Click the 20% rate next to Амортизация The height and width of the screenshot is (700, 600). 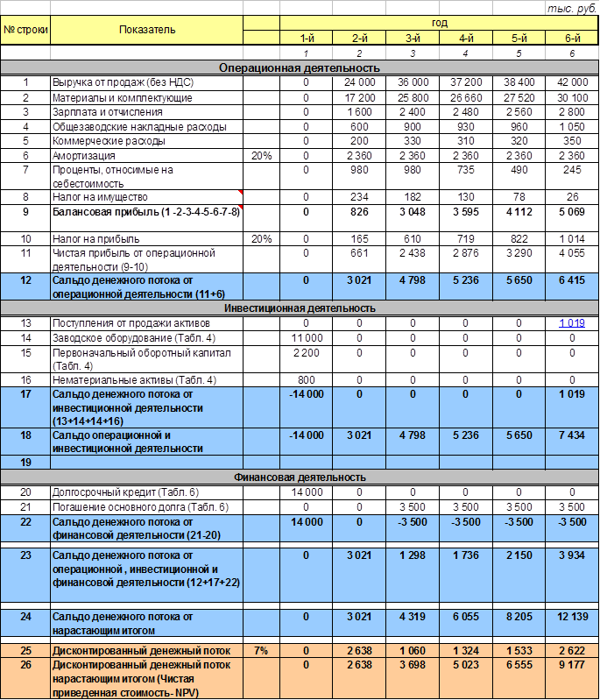point(261,156)
